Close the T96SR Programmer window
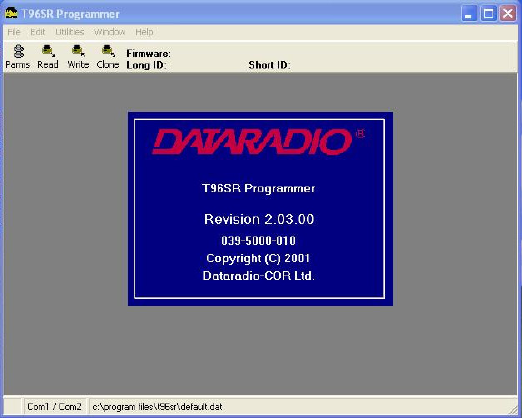522x418 pixels. pyautogui.click(x=508, y=14)
